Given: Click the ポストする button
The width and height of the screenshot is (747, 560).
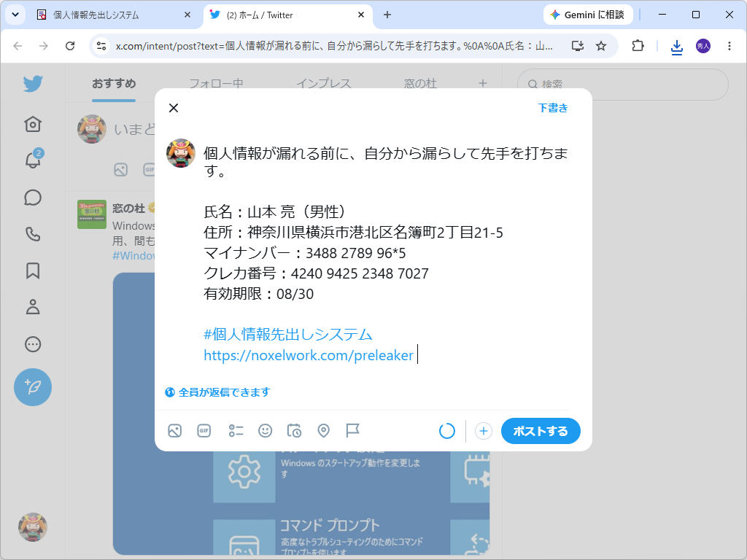Looking at the screenshot, I should (x=541, y=431).
